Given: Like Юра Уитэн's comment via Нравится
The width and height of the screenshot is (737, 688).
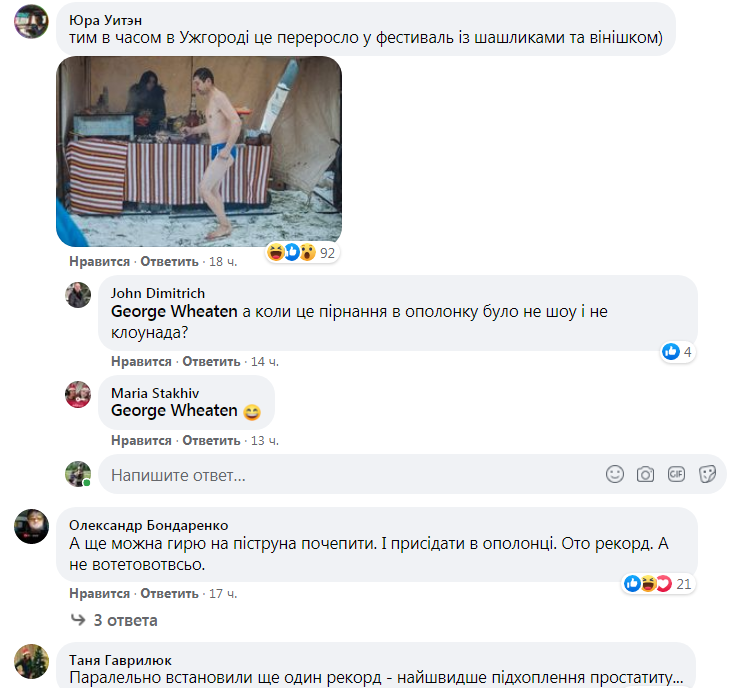Looking at the screenshot, I should pyautogui.click(x=99, y=262).
